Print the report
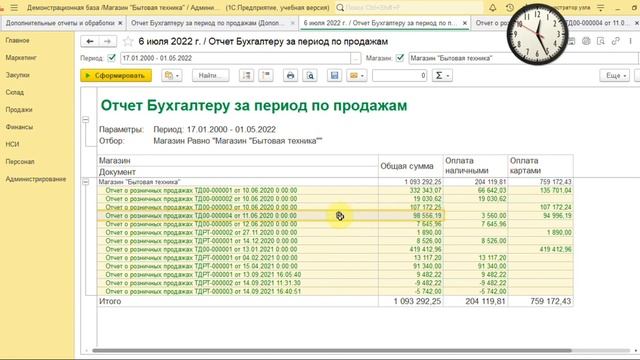The image size is (640, 360). (x=290, y=76)
